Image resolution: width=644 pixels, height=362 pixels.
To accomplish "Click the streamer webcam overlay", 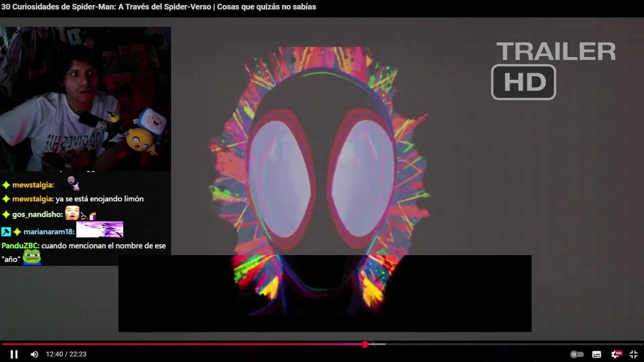I will [x=86, y=99].
